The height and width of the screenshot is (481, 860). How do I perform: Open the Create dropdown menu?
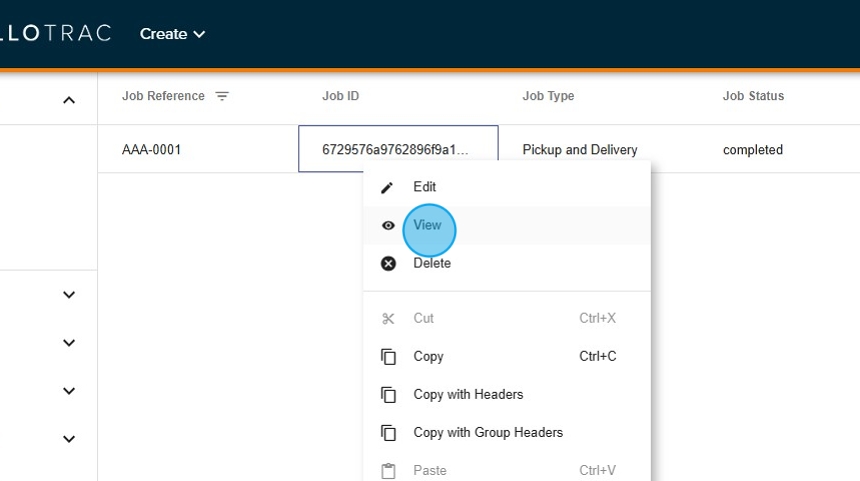click(x=172, y=34)
